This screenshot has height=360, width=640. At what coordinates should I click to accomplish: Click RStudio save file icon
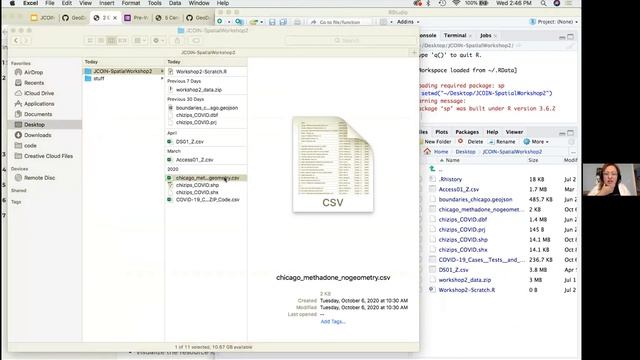(x=272, y=22)
